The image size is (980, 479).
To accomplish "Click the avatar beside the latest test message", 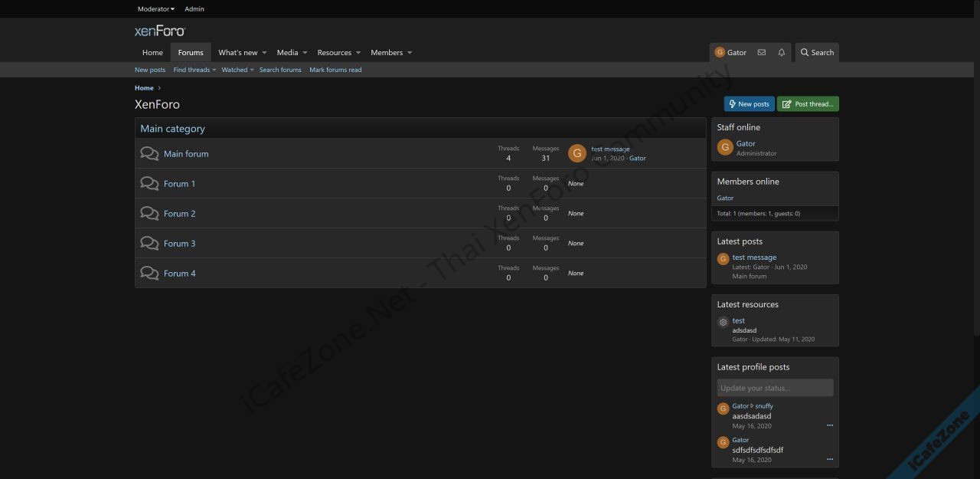I will click(x=577, y=153).
